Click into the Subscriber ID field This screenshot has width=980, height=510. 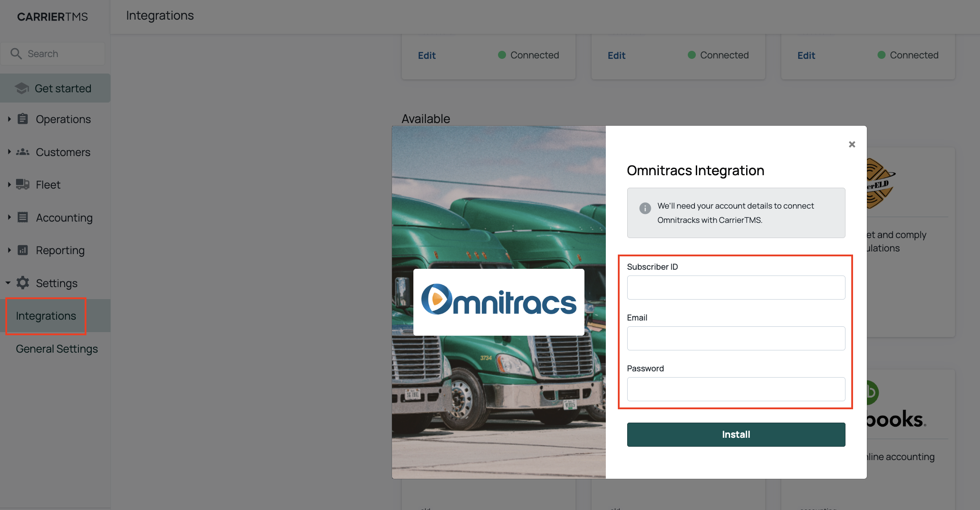coord(736,288)
